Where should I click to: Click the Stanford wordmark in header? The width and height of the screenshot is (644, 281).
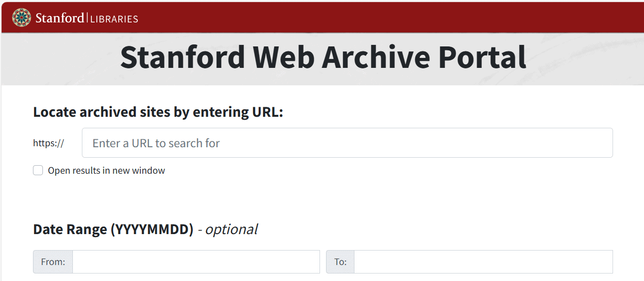[x=59, y=18]
